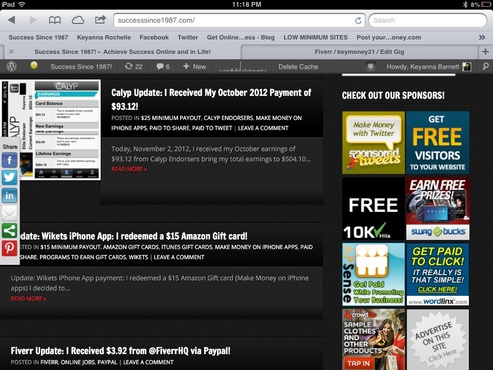Tap the green ShareThis icon

[9, 231]
